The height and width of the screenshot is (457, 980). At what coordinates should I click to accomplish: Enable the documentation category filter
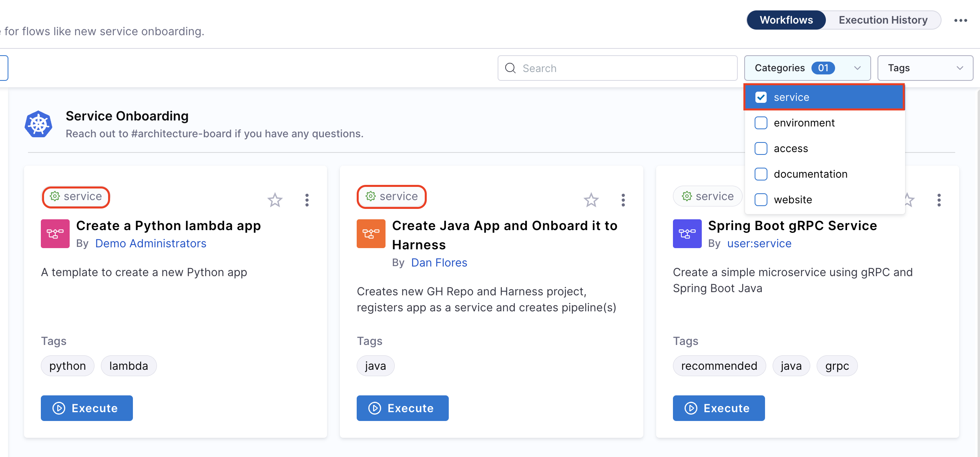[x=761, y=174]
